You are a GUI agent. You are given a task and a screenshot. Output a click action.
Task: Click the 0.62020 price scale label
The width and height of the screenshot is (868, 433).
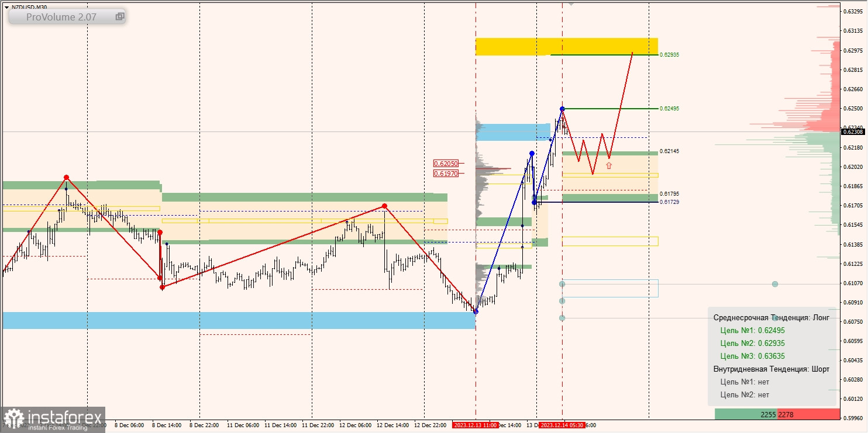[x=855, y=167]
